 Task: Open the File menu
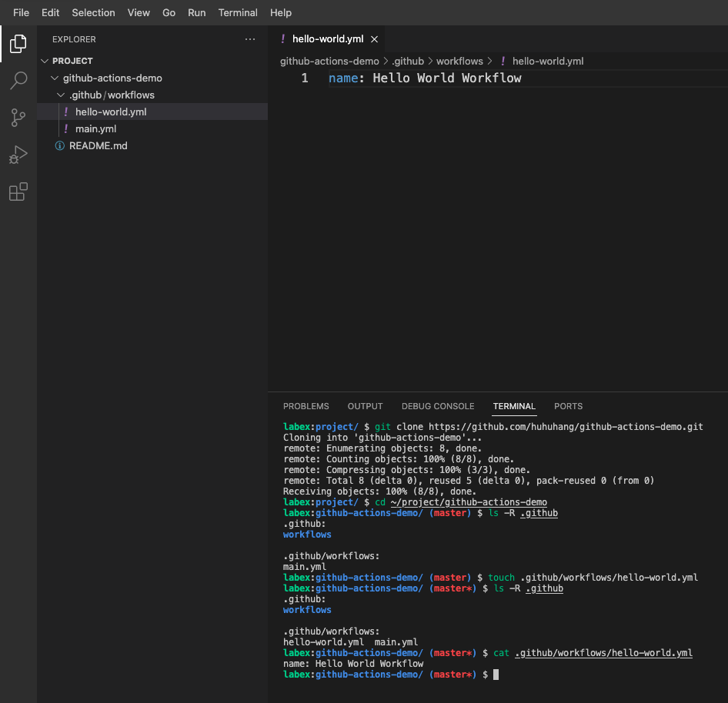21,12
